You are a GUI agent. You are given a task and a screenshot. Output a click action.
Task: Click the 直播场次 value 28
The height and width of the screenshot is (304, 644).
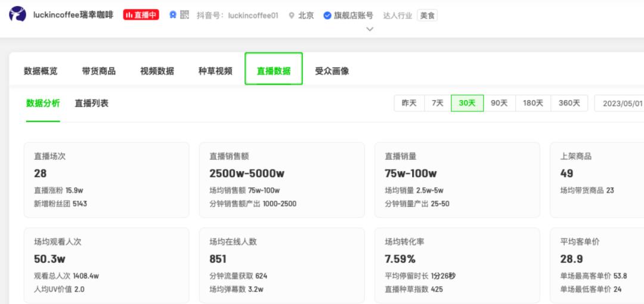click(41, 173)
